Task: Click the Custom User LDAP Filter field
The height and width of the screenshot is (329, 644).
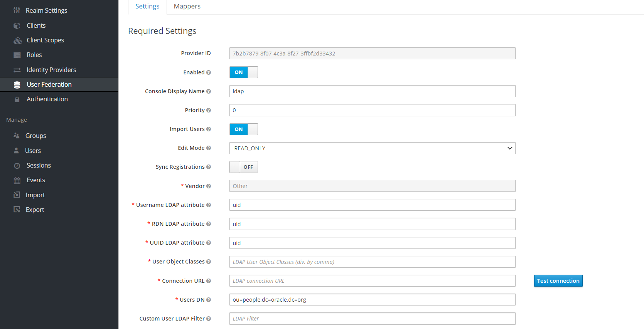Action: tap(372, 319)
